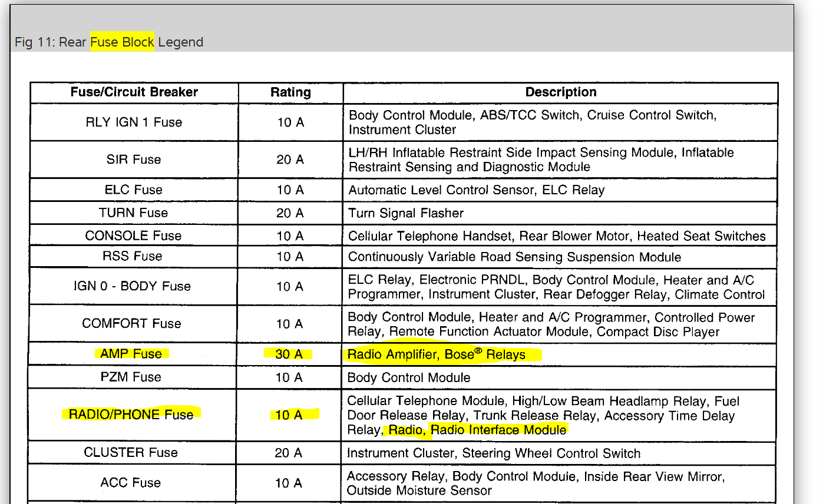
Task: Click 'Radio Amplifier, Bose Relays' description
Action: (437, 354)
